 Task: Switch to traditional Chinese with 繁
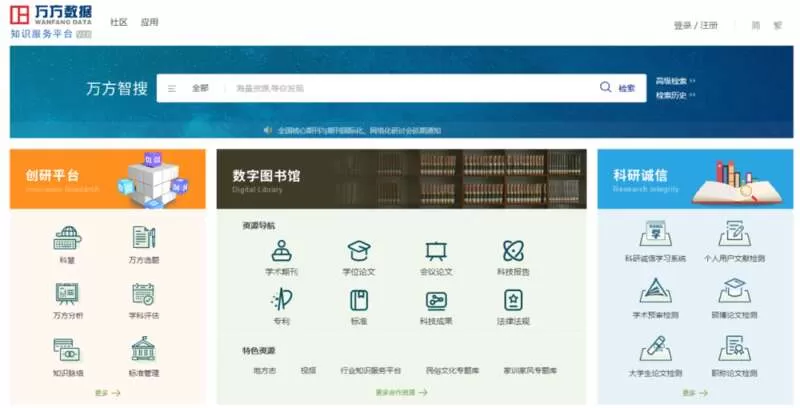tap(778, 25)
